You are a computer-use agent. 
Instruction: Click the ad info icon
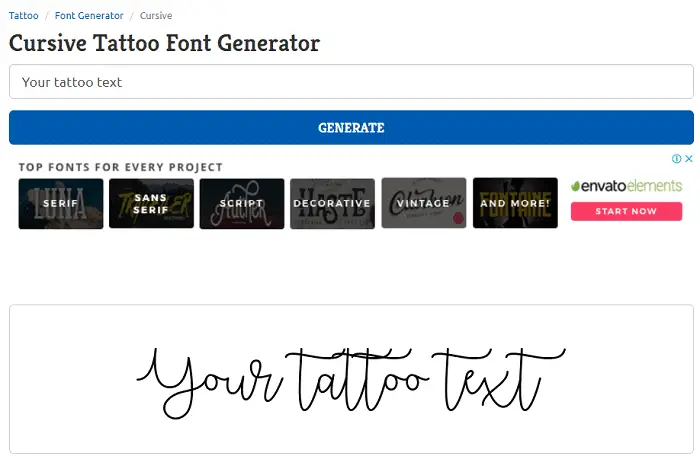(676, 159)
